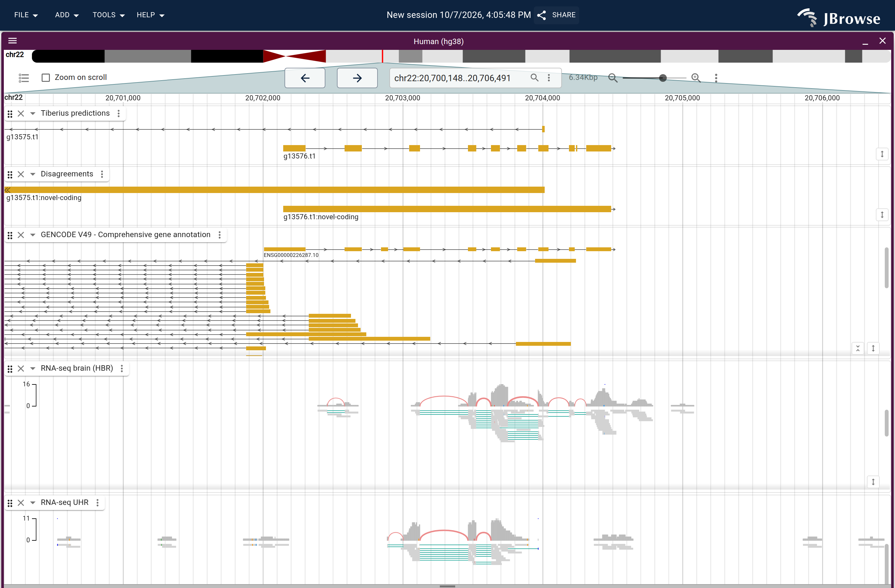Close the GENCODE V49 track

[21, 235]
